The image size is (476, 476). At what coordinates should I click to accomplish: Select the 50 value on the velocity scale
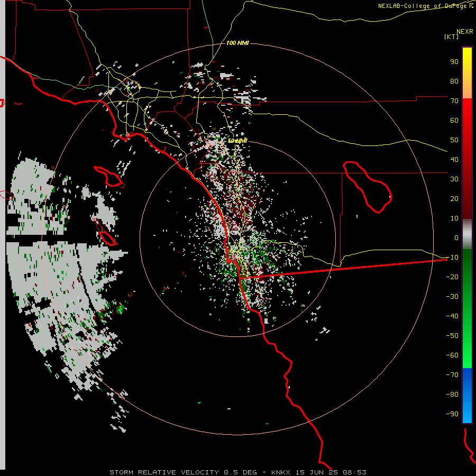click(454, 140)
